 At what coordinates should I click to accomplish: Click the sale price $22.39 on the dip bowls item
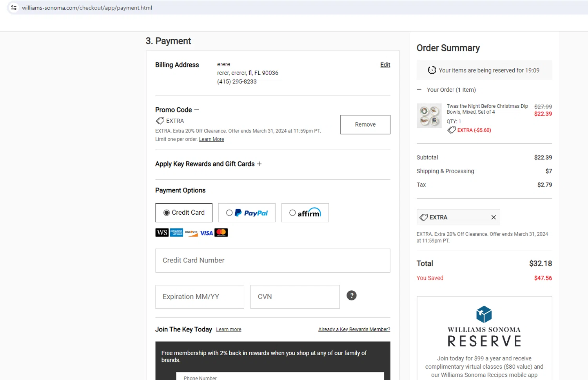tap(543, 114)
